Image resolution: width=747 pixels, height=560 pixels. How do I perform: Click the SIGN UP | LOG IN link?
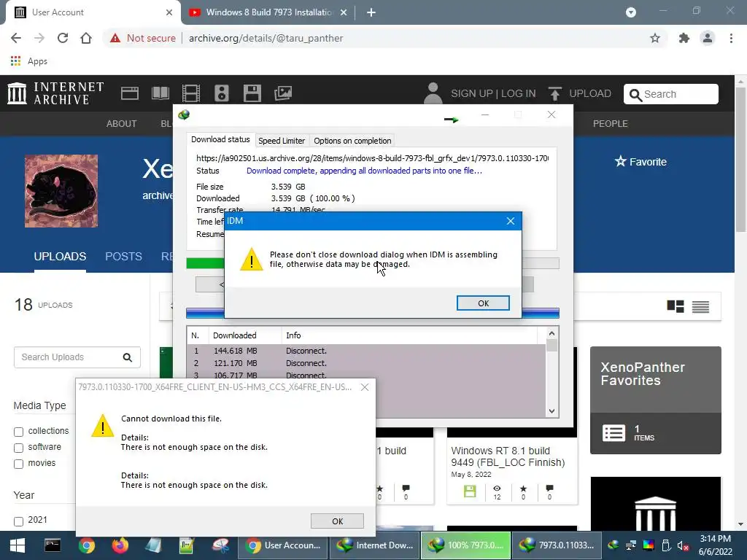pos(493,94)
